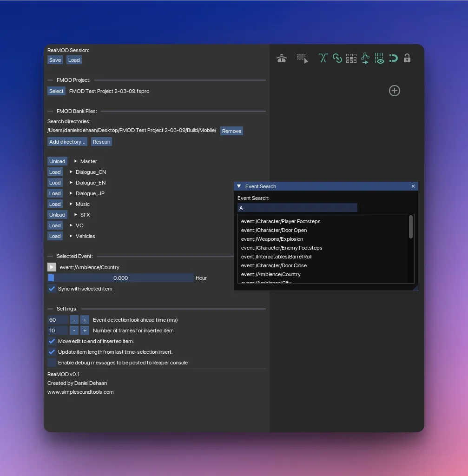This screenshot has width=468, height=476.
Task: Uncheck Update item length from last time-selection insert
Action: (52, 352)
